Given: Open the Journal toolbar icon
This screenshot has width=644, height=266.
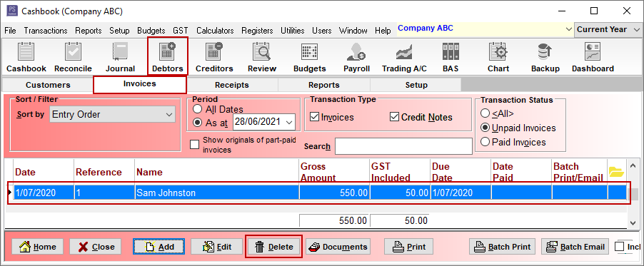Looking at the screenshot, I should point(120,58).
